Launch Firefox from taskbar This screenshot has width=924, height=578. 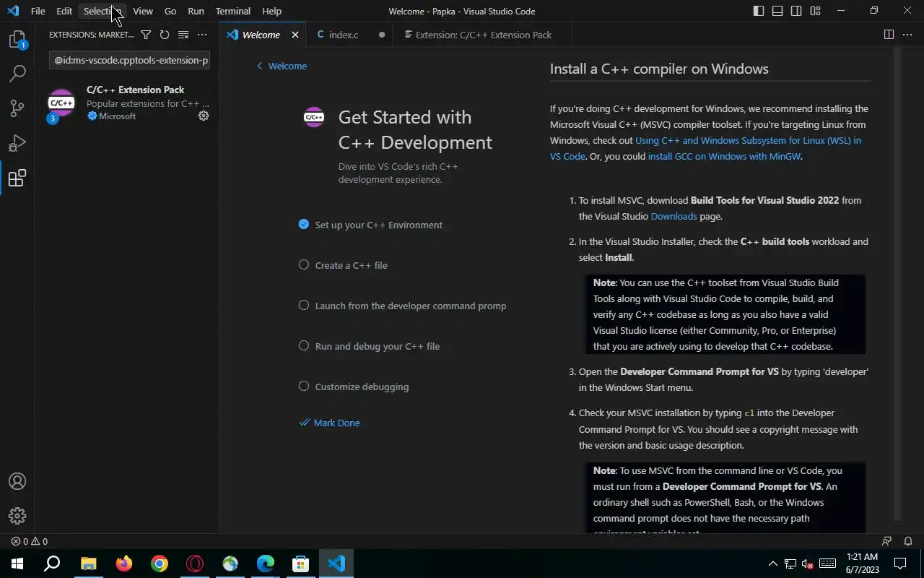click(123, 564)
